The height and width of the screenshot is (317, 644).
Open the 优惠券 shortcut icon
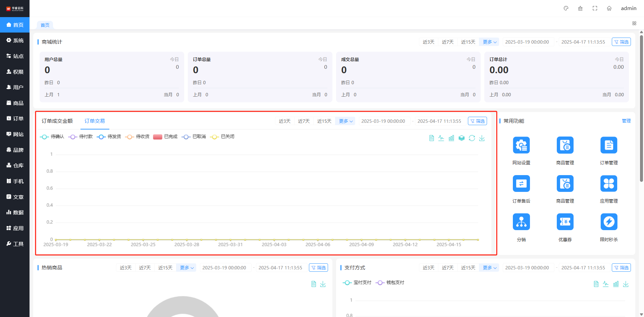tap(565, 222)
